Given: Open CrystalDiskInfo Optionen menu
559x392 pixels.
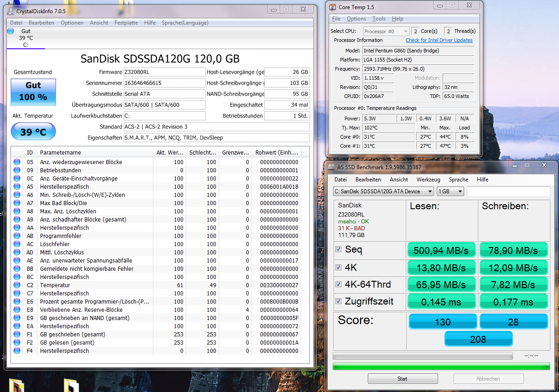Looking at the screenshot, I should pos(72,23).
